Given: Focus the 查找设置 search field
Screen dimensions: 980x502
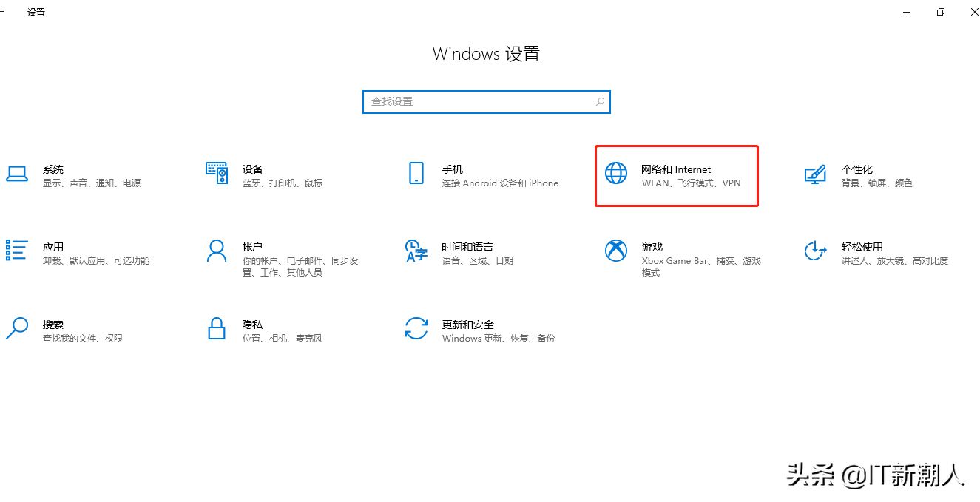Looking at the screenshot, I should tap(487, 102).
